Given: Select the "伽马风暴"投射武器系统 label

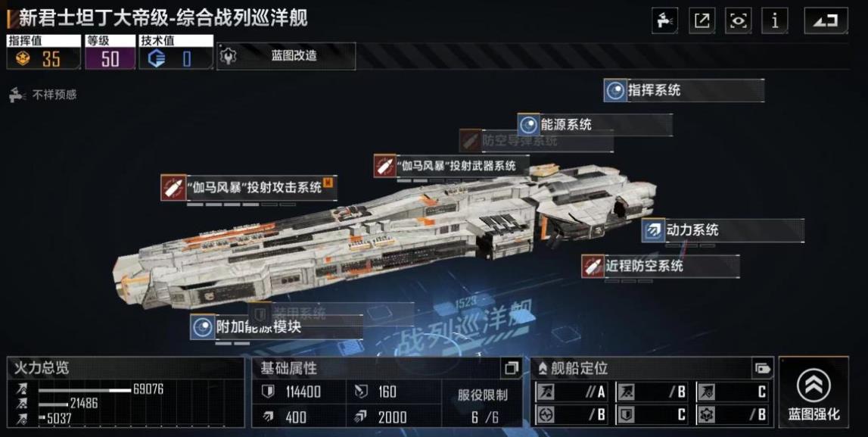Looking at the screenshot, I should click(x=458, y=165).
